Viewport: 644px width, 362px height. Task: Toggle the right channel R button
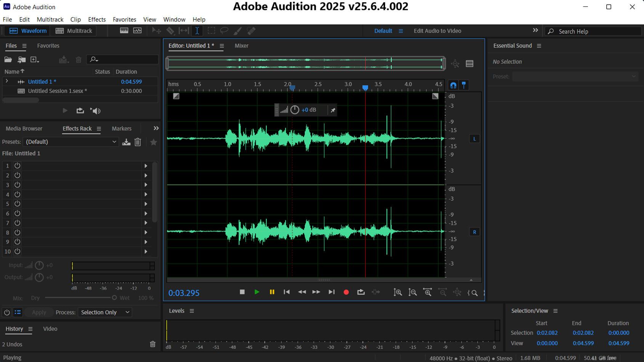coord(474,232)
